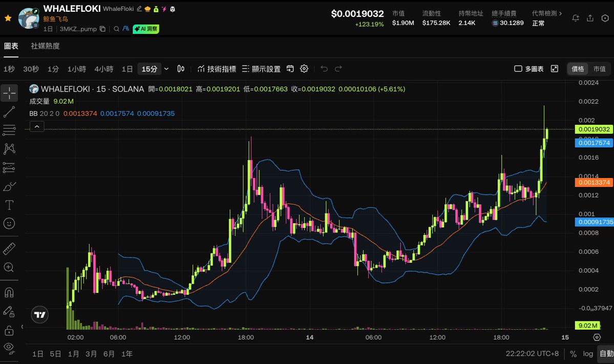The height and width of the screenshot is (364, 614).
Task: Toggle magnet mode
Action: 9,292
